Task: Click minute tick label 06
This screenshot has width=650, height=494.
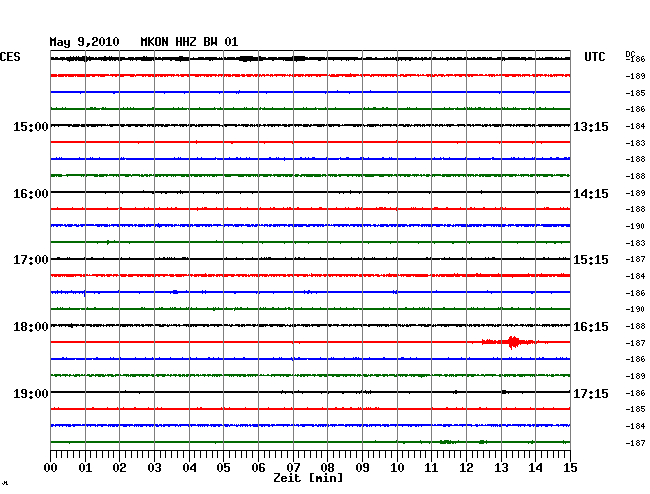Action: (x=258, y=468)
